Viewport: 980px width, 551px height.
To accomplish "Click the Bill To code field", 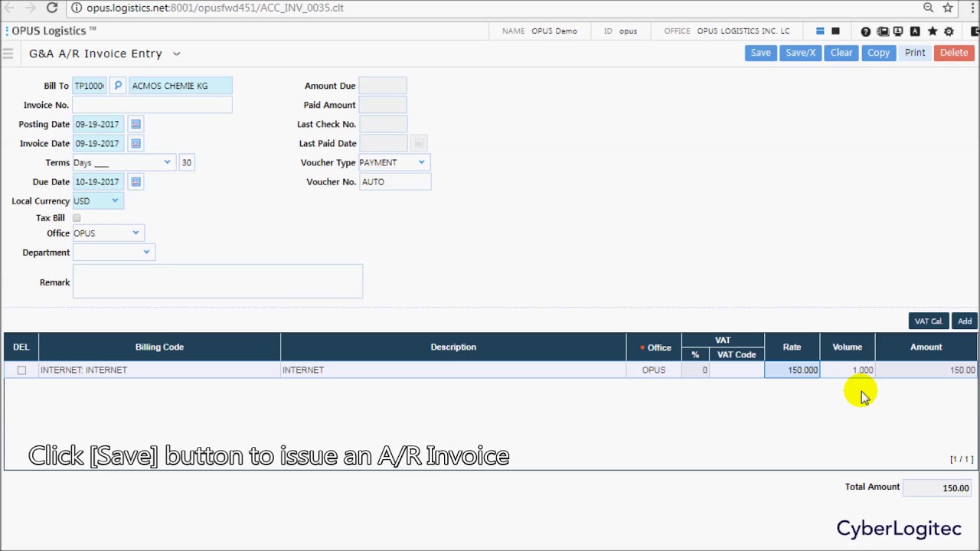I will tap(90, 86).
